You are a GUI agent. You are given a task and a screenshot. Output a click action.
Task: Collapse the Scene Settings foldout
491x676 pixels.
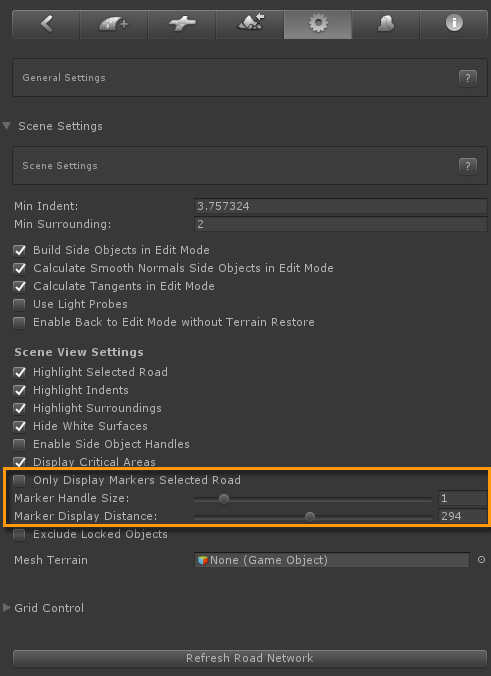tap(6, 126)
